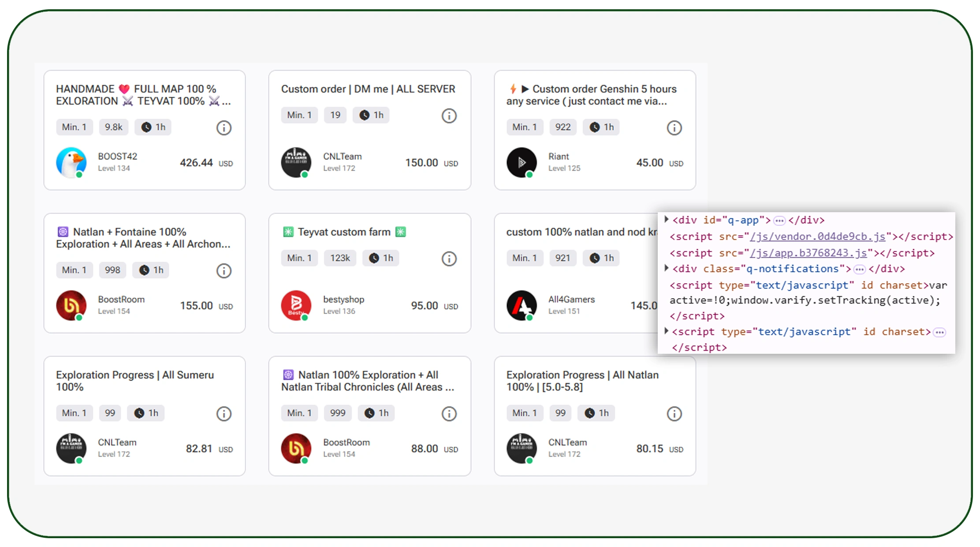Expand the div id="q-app" node
This screenshot has height=547, width=980.
[x=666, y=219]
